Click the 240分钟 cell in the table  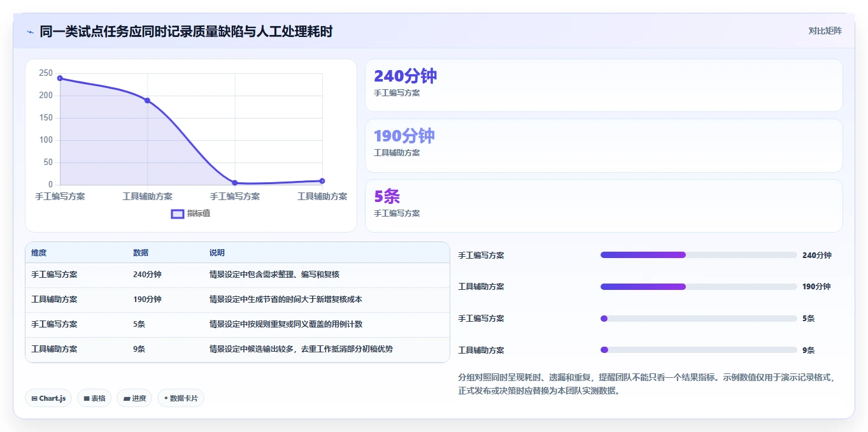[147, 275]
